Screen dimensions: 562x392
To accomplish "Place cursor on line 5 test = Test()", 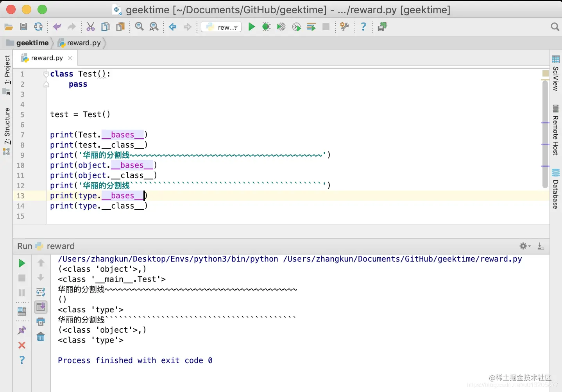I will 80,115.
